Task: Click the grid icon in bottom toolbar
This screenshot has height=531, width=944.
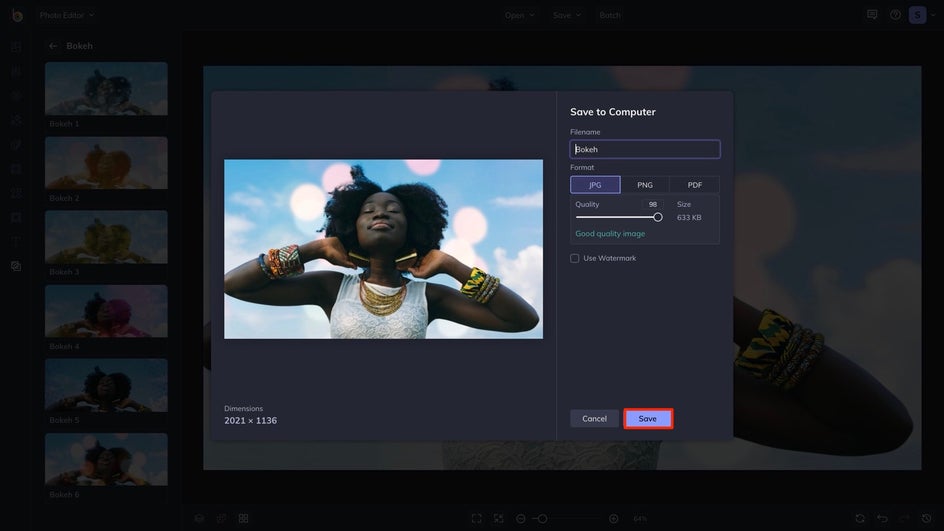Action: pyautogui.click(x=243, y=518)
